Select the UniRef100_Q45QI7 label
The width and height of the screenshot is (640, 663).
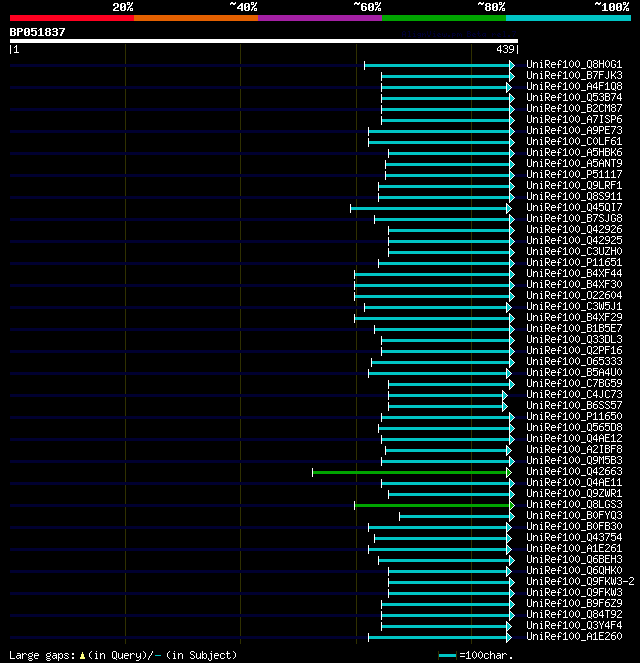point(574,208)
